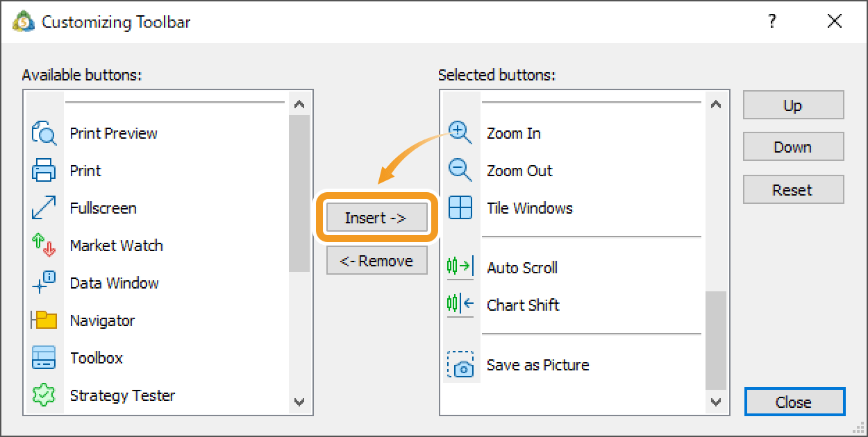This screenshot has width=868, height=437.
Task: Select the Zoom Out magnifier icon
Action: click(460, 170)
